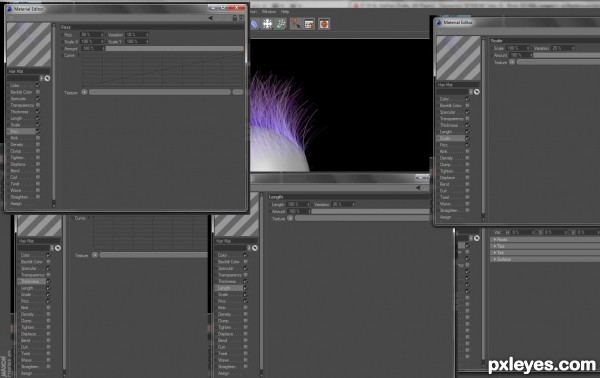Click the Amount slider bar in Scale window
600x378 pixels.
coord(567,55)
